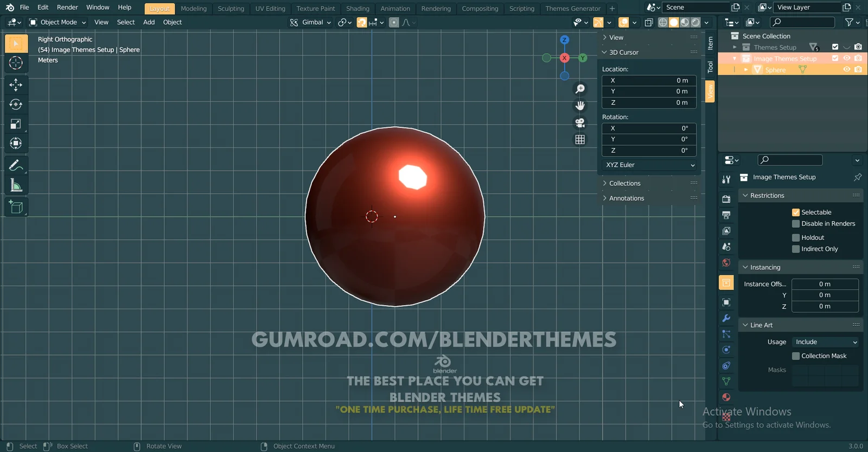
Task: Click the Instance Offset Z field
Action: [x=825, y=307]
